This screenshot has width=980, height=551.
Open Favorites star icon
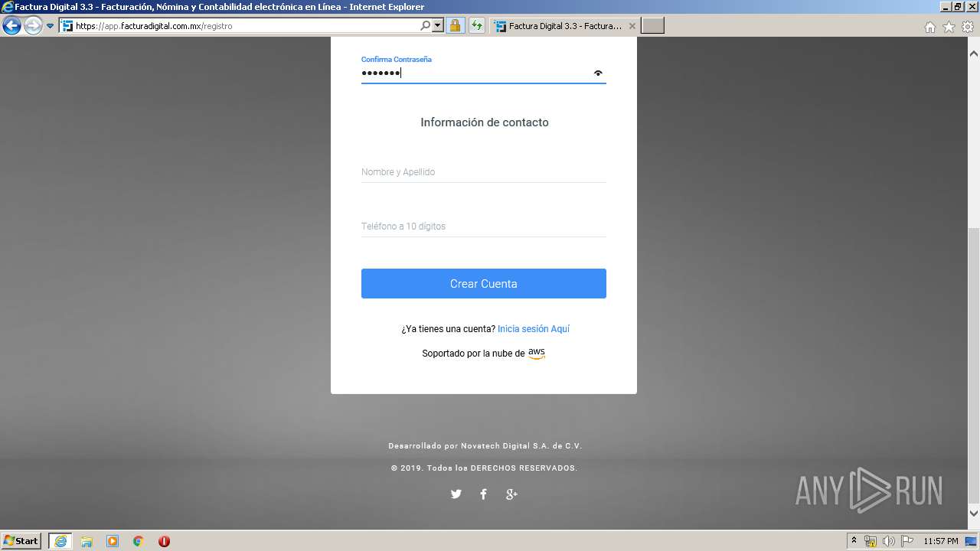point(949,27)
